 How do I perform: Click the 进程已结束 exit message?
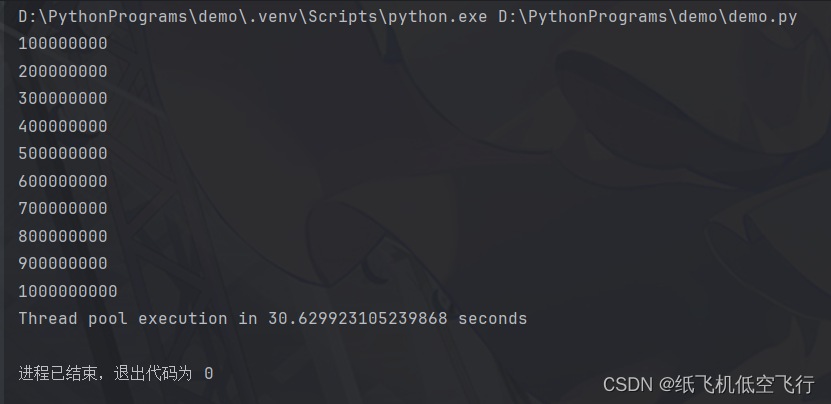click(x=58, y=374)
